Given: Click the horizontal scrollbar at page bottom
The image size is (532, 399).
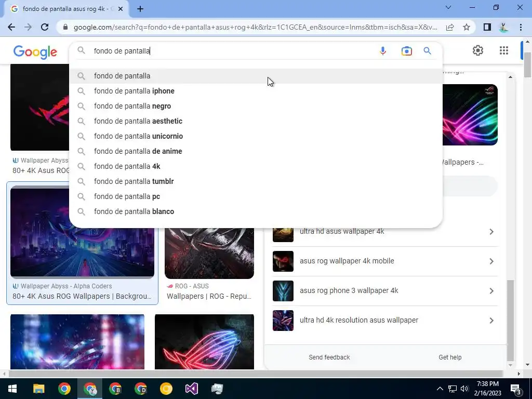Looking at the screenshot, I should point(256,374).
